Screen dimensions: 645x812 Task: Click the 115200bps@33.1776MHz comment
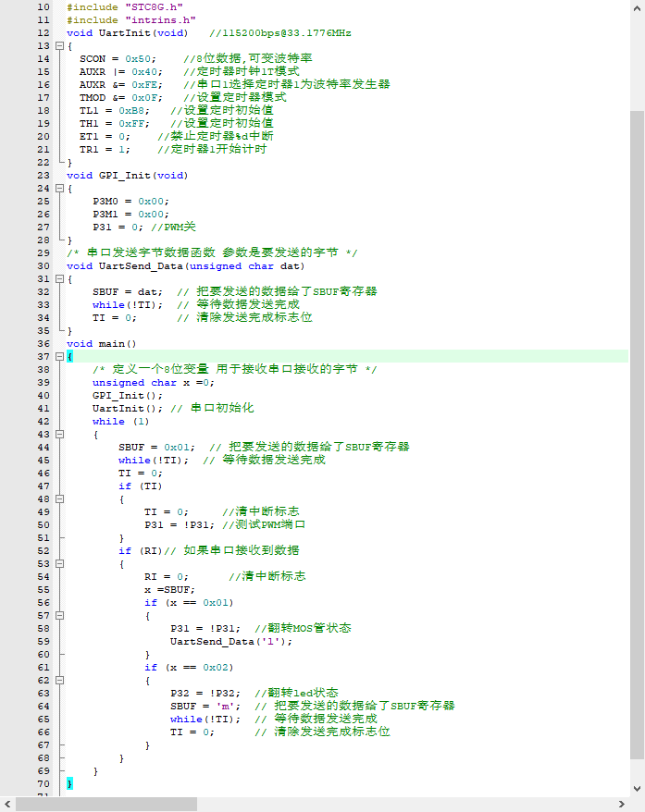[x=280, y=32]
